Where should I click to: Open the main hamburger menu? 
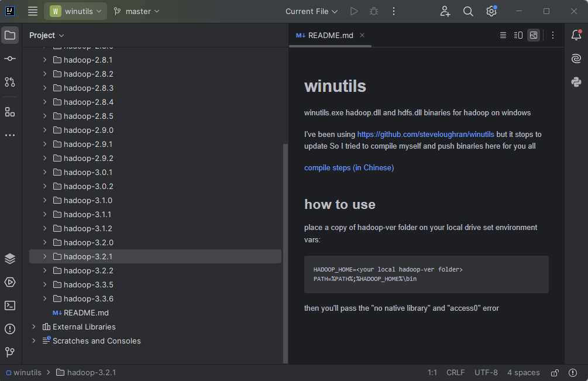(x=33, y=11)
